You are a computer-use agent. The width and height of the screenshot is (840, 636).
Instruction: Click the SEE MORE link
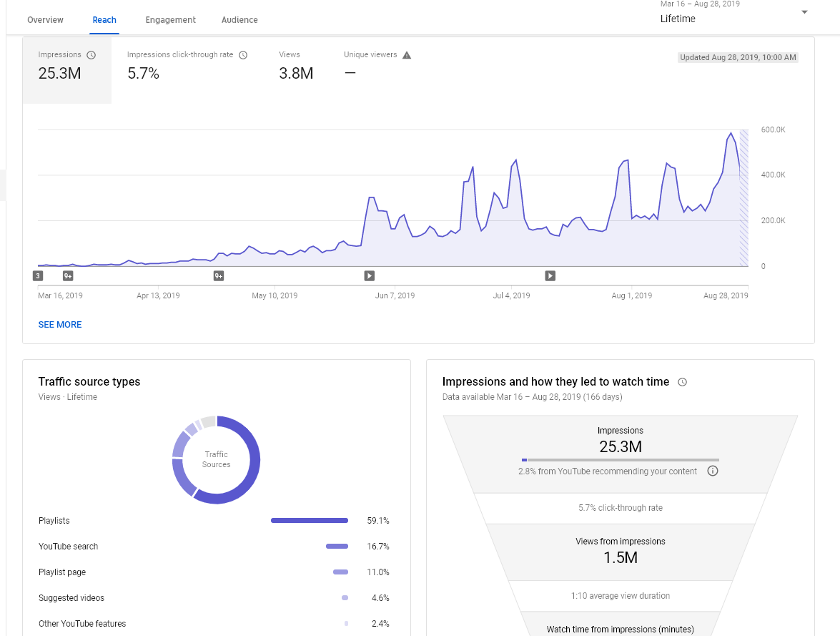pos(60,324)
